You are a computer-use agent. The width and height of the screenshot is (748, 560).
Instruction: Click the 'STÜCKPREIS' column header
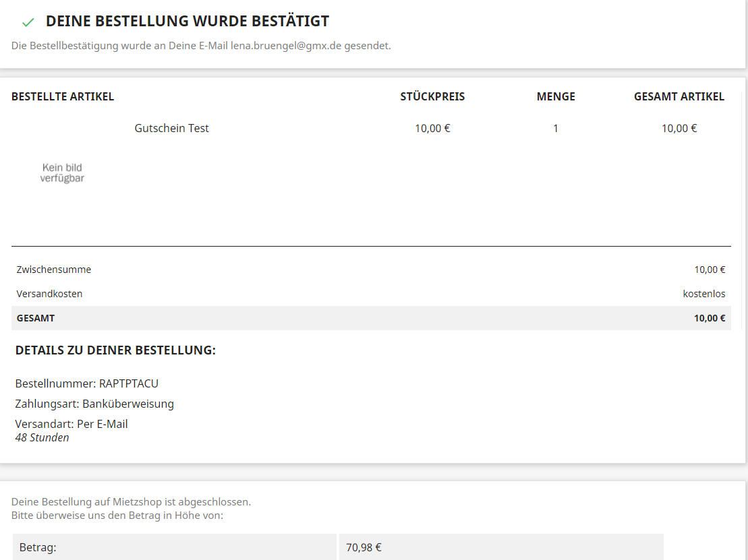coord(432,97)
